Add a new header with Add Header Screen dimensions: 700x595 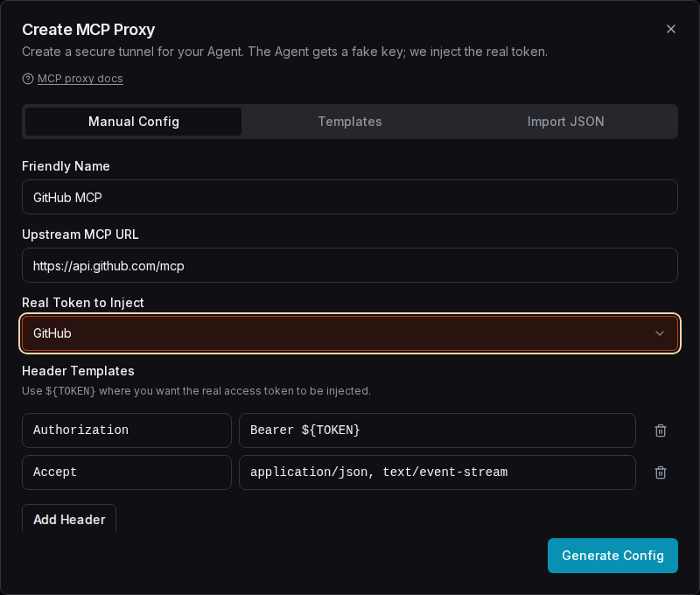click(x=69, y=519)
